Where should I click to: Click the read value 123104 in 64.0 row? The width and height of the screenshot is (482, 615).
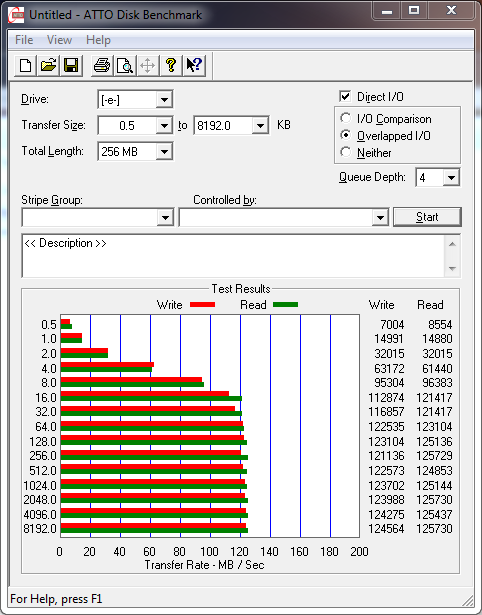(435, 427)
